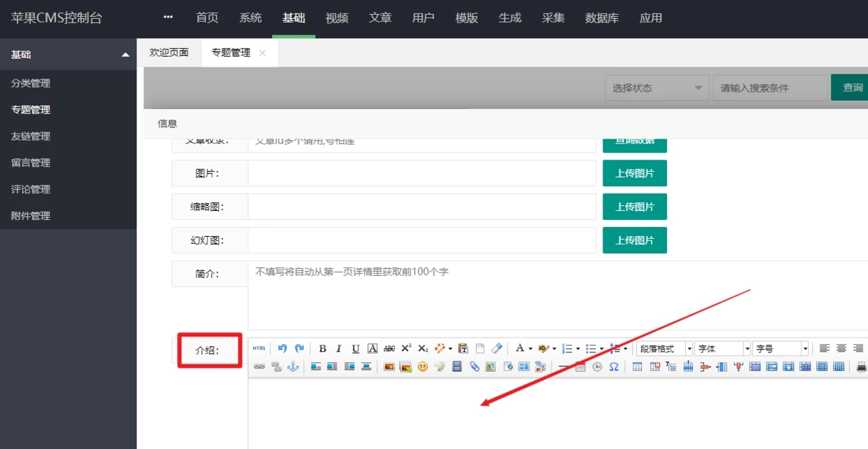Toggle italic formatting in editor
Screen dimensions: 868x449
(x=339, y=349)
